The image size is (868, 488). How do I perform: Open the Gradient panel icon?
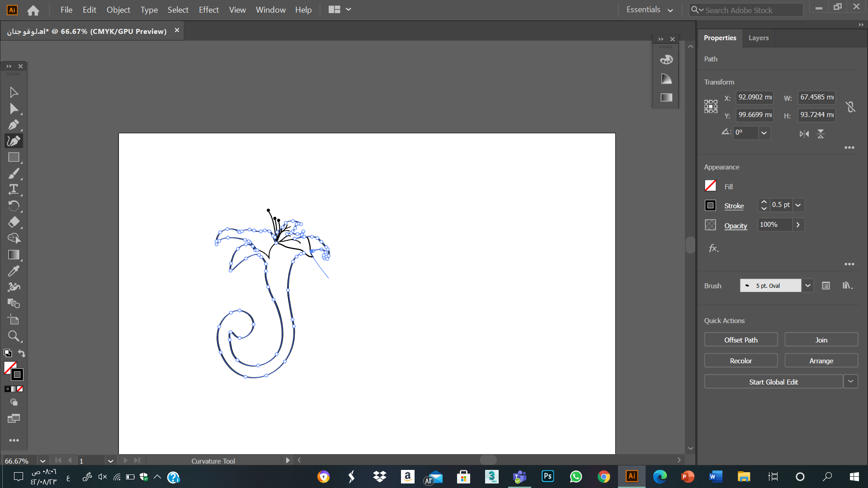click(x=666, y=98)
